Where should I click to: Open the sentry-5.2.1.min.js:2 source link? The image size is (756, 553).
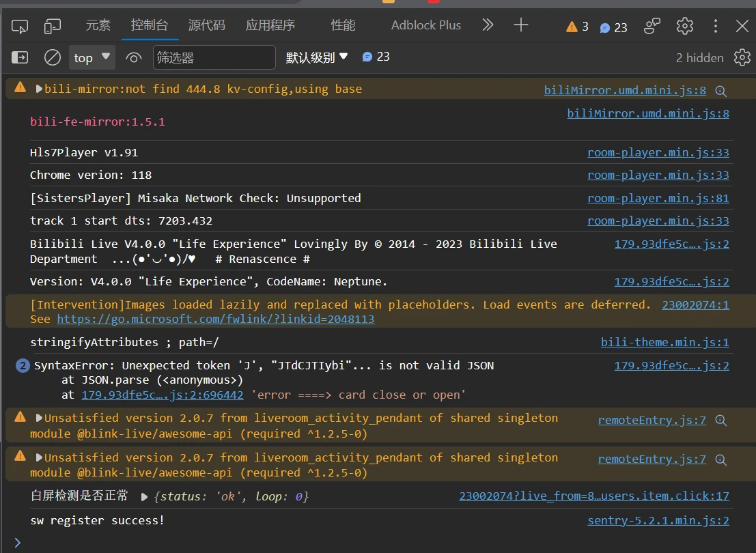pos(658,520)
